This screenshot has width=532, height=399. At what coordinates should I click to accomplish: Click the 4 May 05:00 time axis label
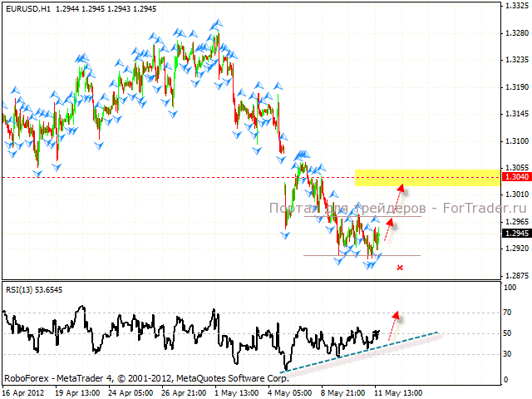[x=291, y=391]
